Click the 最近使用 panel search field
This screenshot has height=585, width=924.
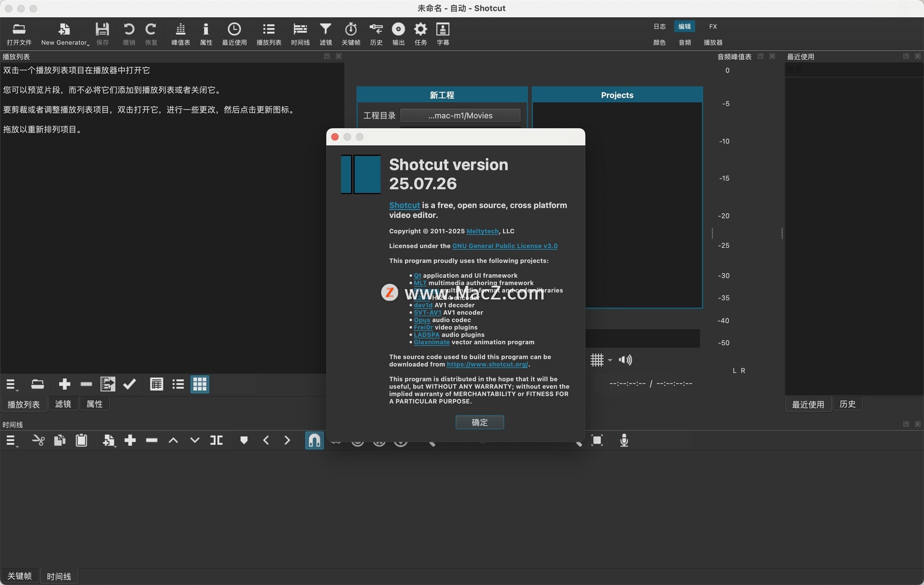point(854,70)
